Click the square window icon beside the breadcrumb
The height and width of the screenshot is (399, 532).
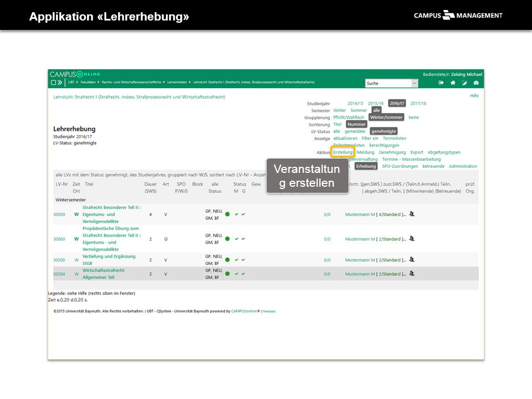(53, 83)
